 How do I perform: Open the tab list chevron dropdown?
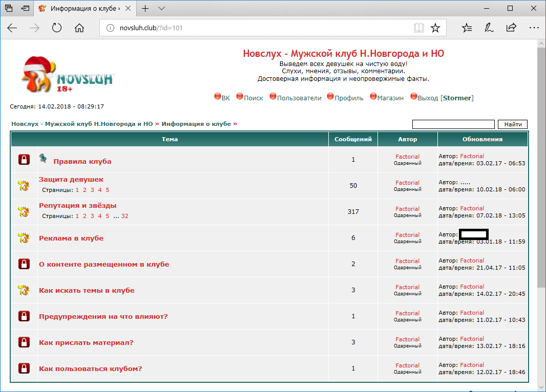click(162, 9)
